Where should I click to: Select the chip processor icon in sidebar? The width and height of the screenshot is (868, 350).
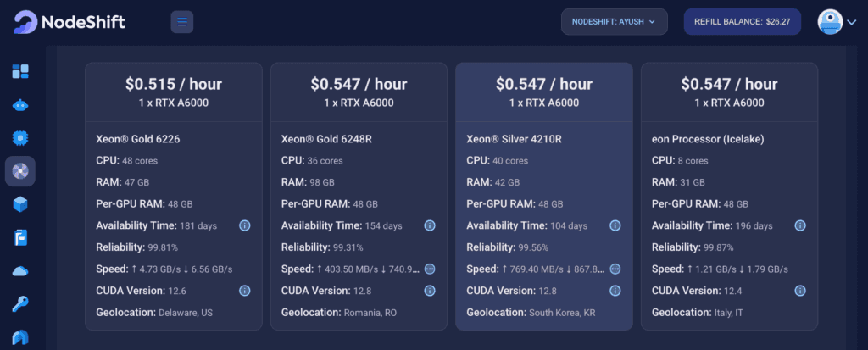click(x=20, y=138)
